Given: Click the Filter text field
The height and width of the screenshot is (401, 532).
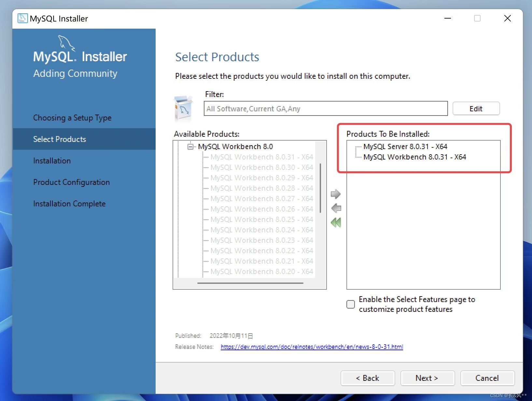Looking at the screenshot, I should (326, 109).
